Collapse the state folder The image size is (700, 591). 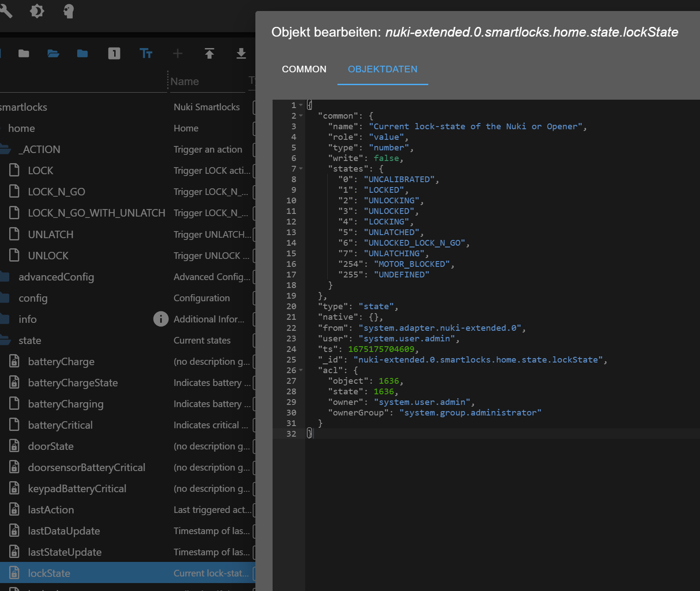click(5, 340)
